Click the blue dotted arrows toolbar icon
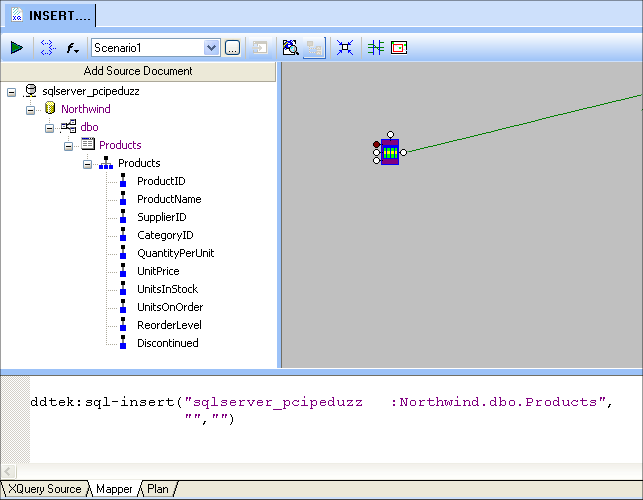This screenshot has width=643, height=500. tap(48, 48)
